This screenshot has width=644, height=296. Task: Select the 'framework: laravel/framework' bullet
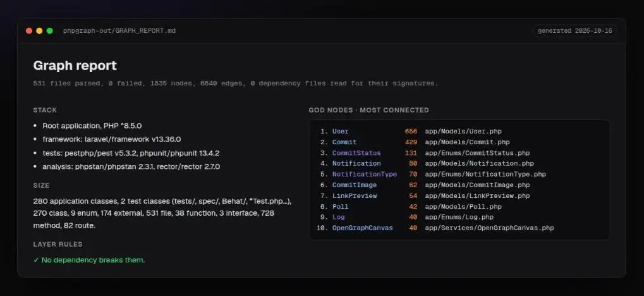point(112,139)
